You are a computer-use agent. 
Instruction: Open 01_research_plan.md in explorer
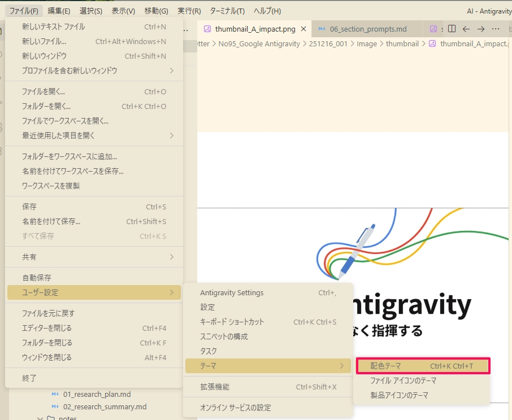(x=97, y=394)
